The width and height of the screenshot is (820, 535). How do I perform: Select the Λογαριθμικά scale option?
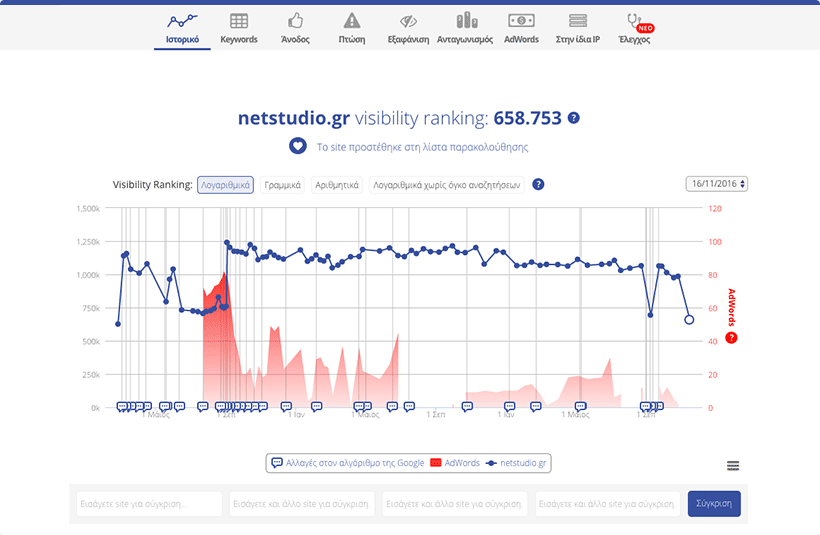(225, 185)
